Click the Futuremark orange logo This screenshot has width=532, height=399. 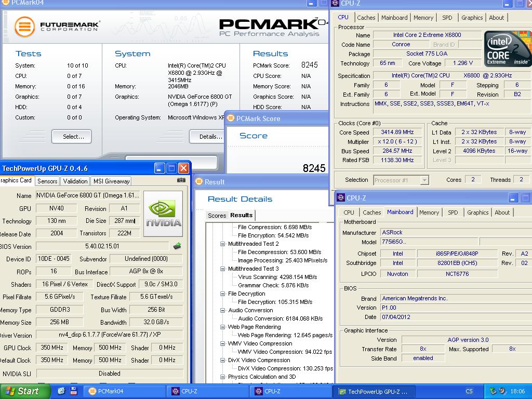click(25, 26)
